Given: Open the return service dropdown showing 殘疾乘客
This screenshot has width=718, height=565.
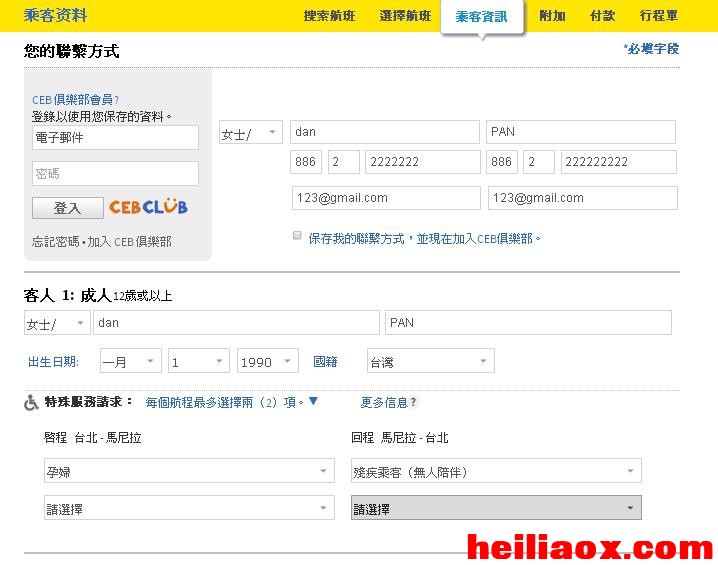Looking at the screenshot, I should [496, 471].
